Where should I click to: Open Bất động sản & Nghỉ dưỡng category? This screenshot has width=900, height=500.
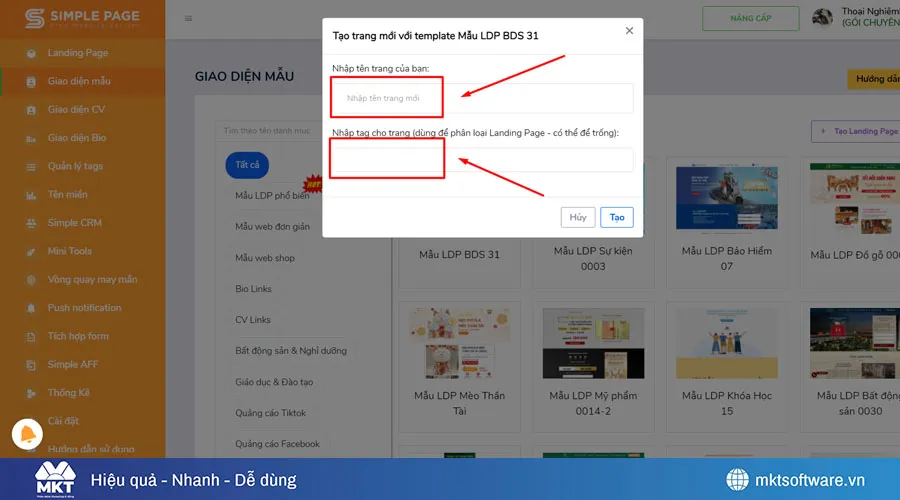(x=291, y=351)
